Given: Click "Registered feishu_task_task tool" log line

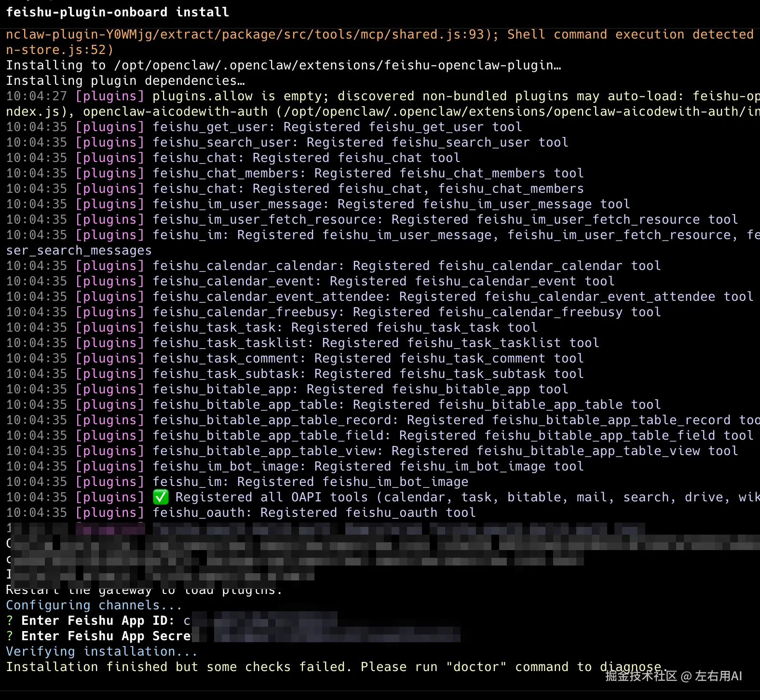Looking at the screenshot, I should (x=272, y=327).
